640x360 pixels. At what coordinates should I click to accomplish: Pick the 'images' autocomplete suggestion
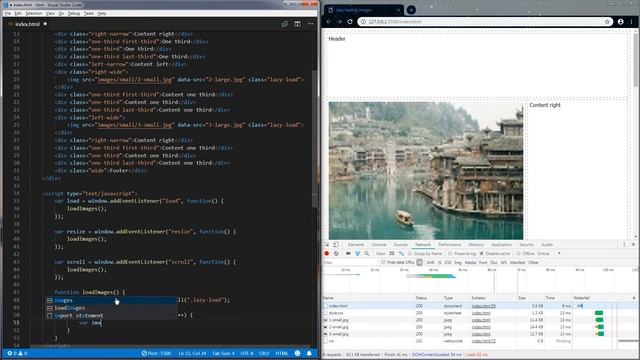111,300
